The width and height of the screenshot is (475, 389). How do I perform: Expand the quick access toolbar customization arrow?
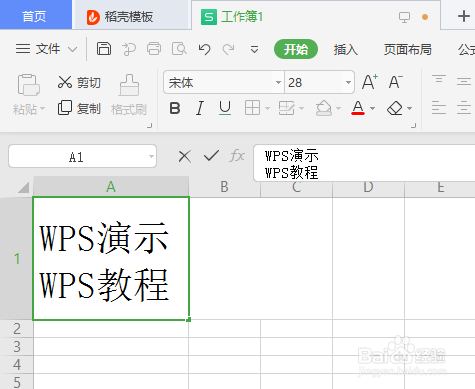(x=254, y=50)
